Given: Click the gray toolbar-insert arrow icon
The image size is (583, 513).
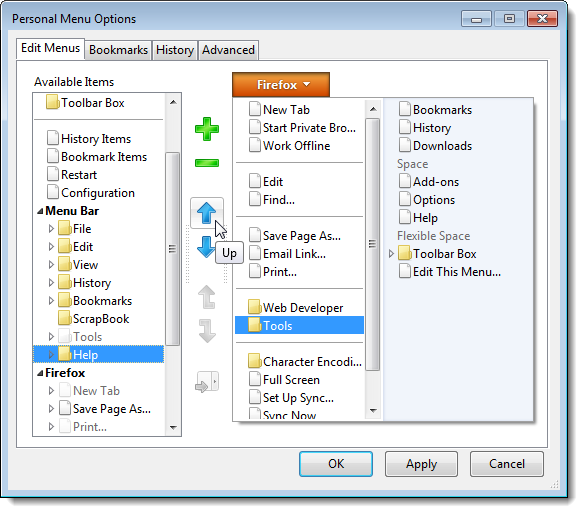Looking at the screenshot, I should click(207, 382).
